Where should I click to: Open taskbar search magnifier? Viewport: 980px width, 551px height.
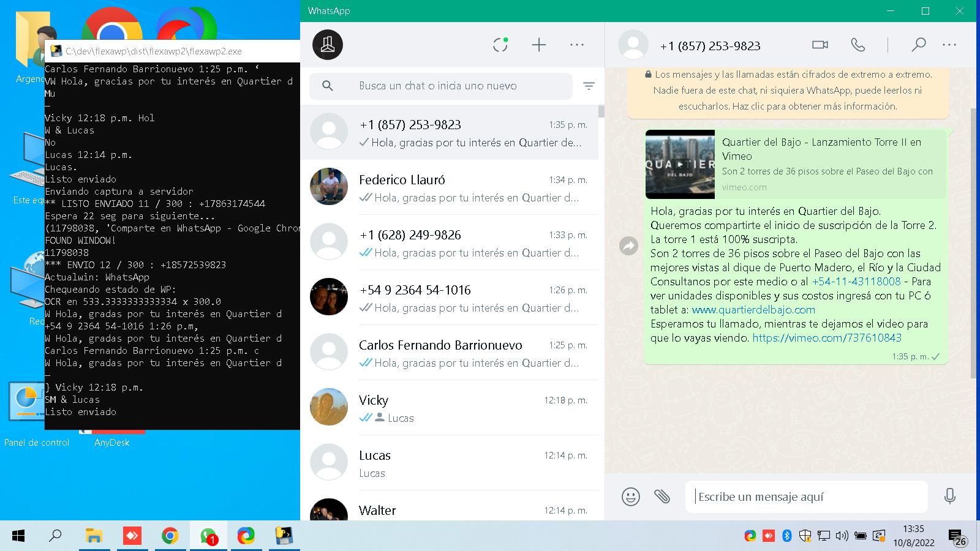pyautogui.click(x=55, y=536)
